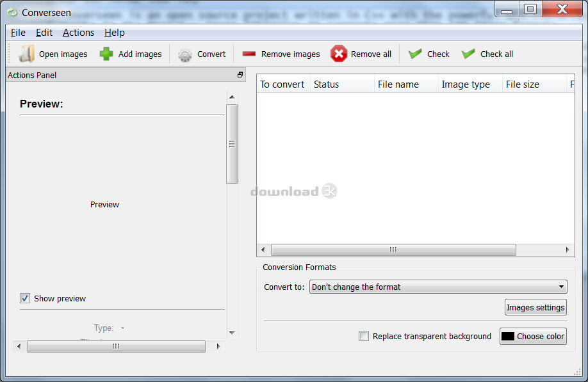588x382 pixels.
Task: Open the Edit menu
Action: pos(44,33)
